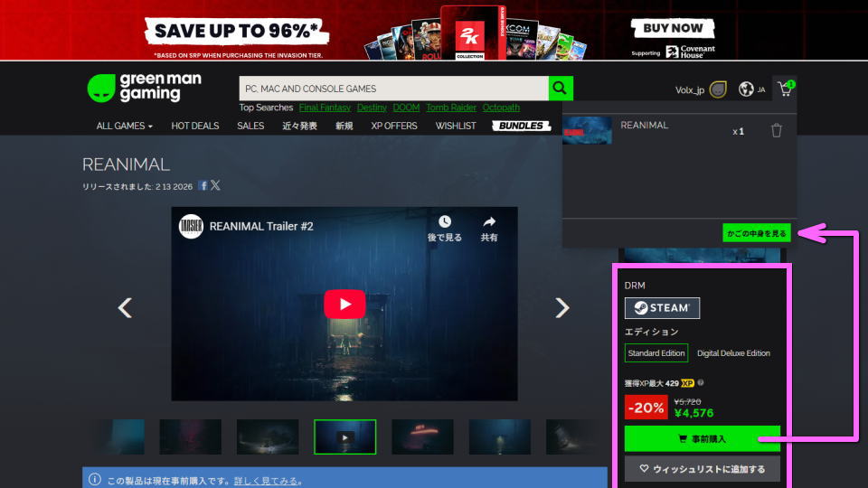Click the language globe icon

click(x=746, y=89)
